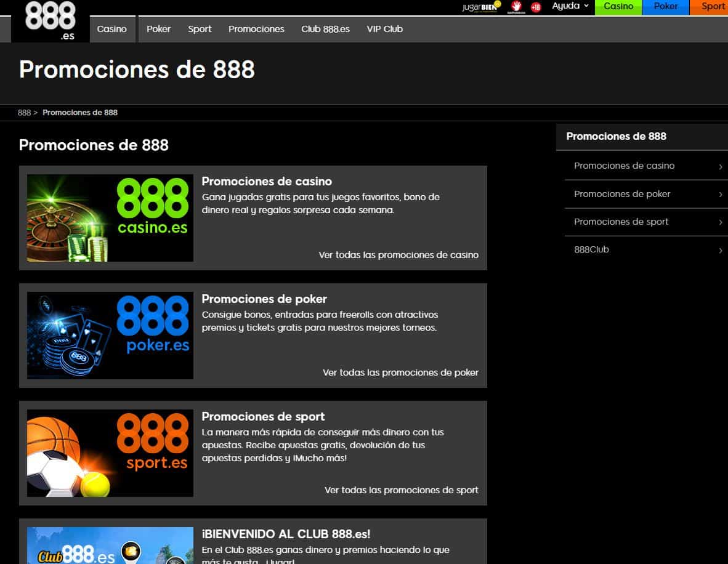Screen dimensions: 728x564
Task: Click the red hand self-exclusion icon
Action: click(x=516, y=7)
